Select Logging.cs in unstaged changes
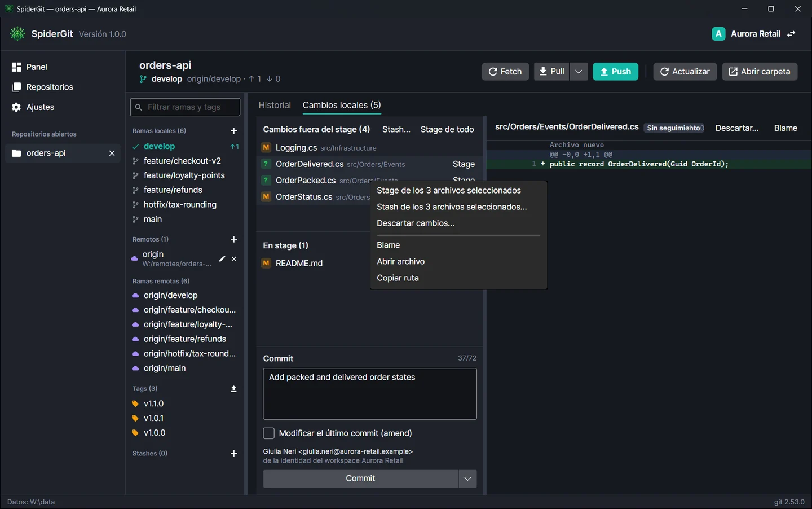The height and width of the screenshot is (509, 812). tap(370, 148)
